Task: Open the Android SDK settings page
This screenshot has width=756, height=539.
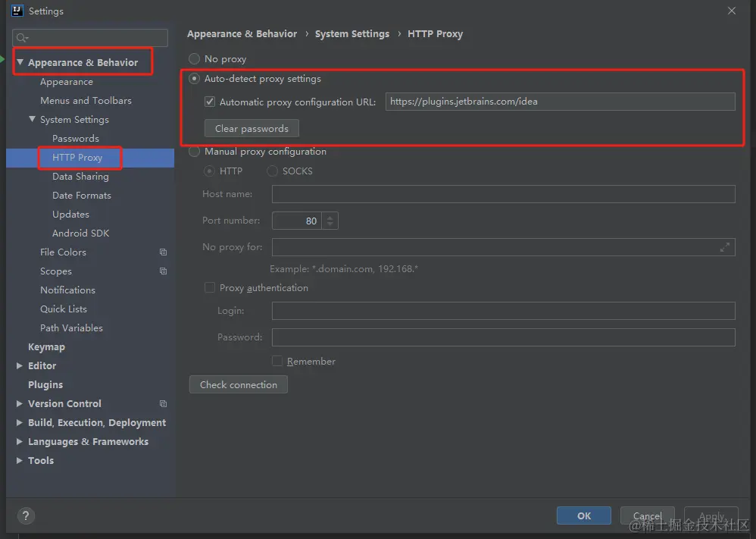Action: 80,233
